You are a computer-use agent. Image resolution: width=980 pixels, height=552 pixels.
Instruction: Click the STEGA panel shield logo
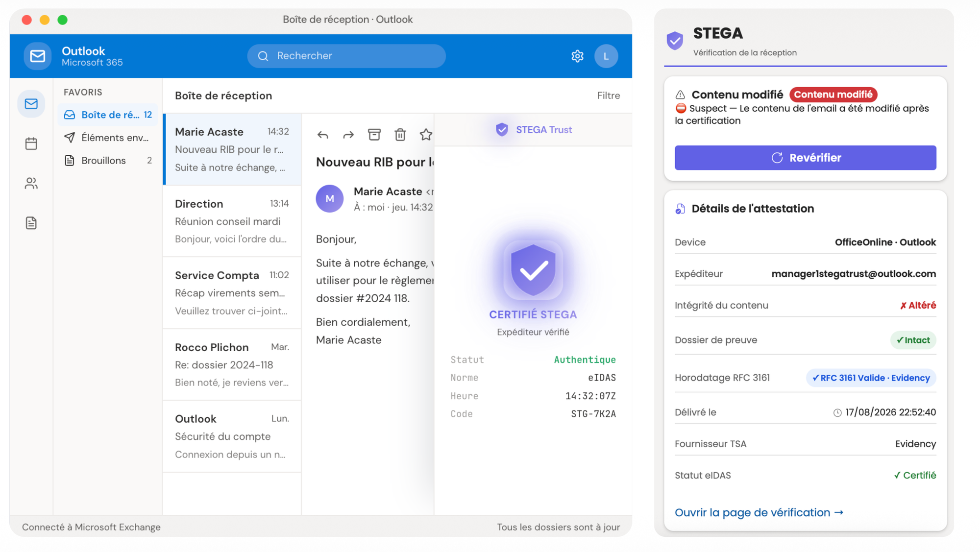click(x=675, y=41)
